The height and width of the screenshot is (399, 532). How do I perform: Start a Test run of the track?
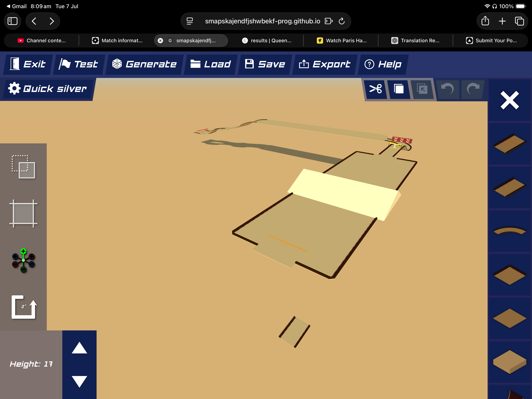79,64
